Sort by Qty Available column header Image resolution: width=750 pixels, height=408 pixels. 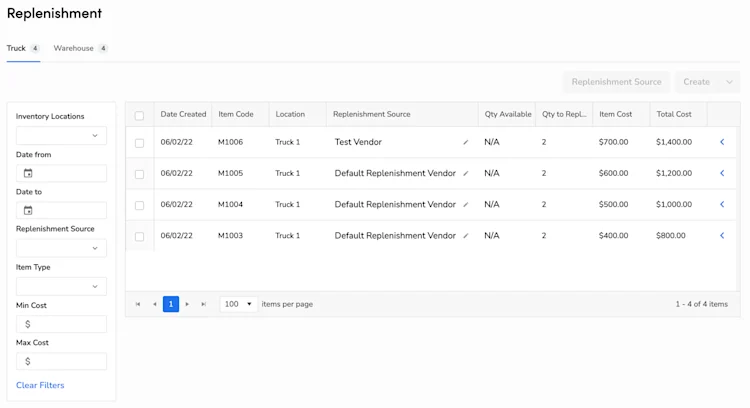point(508,114)
